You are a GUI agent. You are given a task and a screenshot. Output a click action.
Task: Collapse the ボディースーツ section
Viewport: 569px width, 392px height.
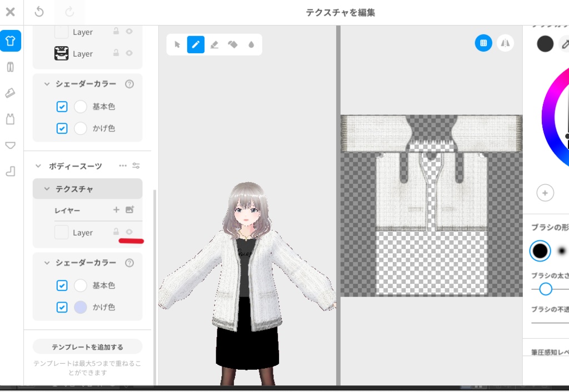tap(39, 165)
